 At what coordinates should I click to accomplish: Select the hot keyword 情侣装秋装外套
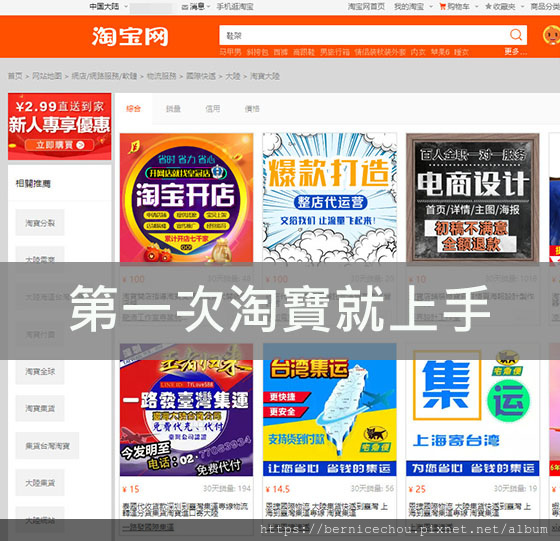coord(380,52)
